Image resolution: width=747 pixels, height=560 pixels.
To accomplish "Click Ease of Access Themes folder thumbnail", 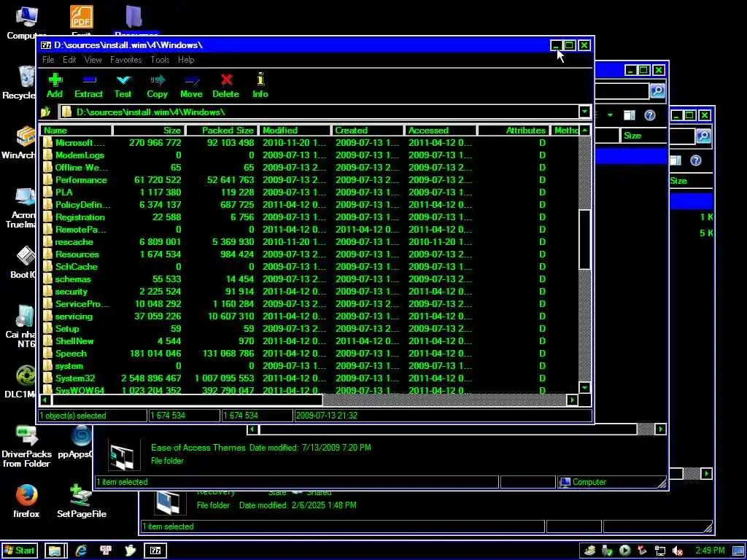I will pyautogui.click(x=123, y=454).
